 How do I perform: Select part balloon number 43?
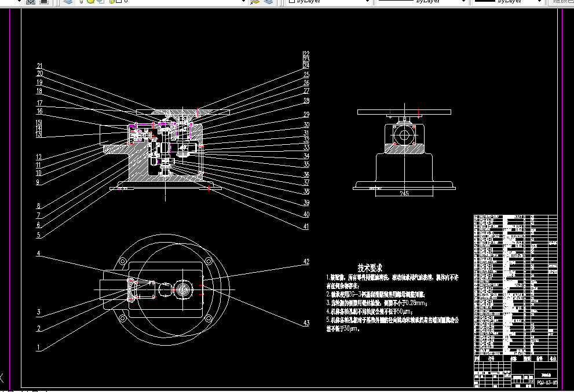coord(306,323)
